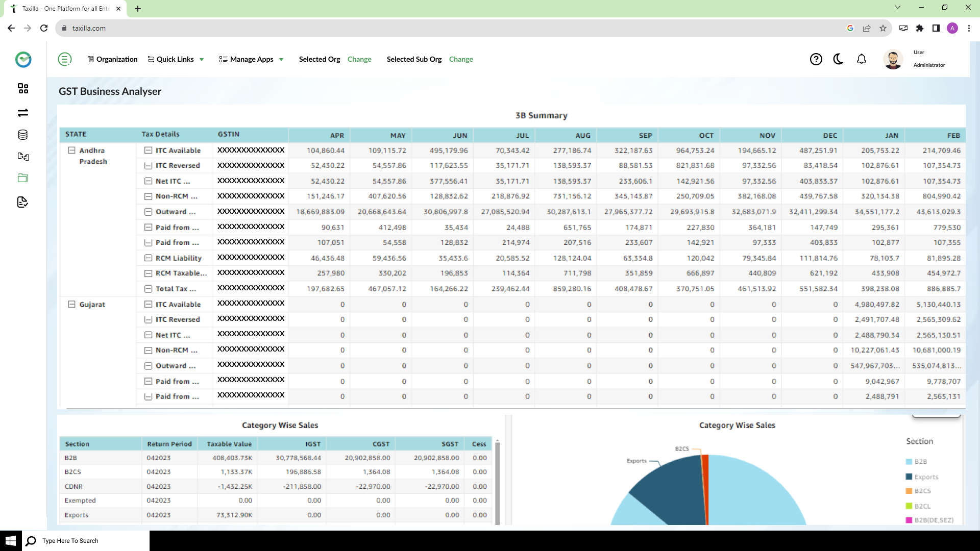Viewport: 980px width, 551px height.
Task: Collapse the Gujarat state group
Action: [x=72, y=305]
